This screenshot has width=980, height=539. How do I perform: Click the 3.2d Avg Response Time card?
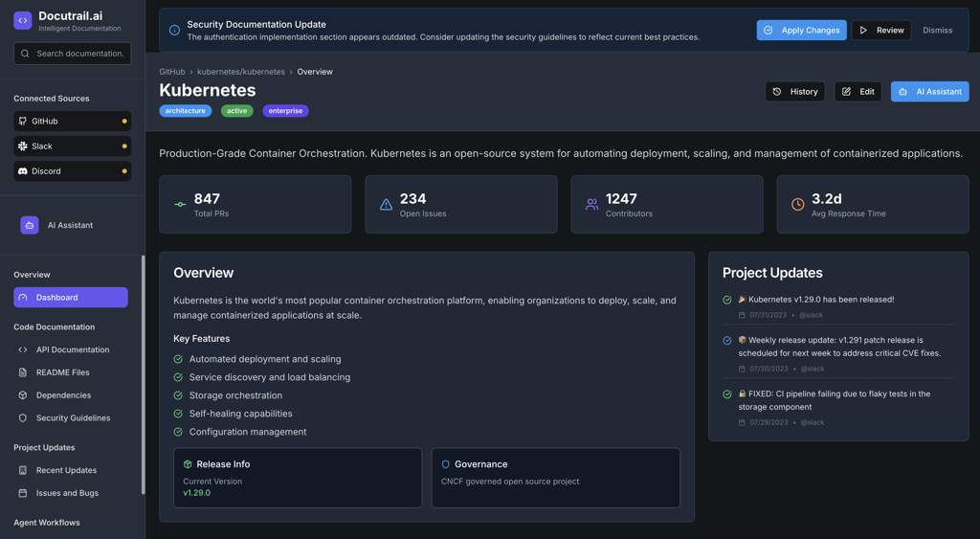click(x=873, y=205)
